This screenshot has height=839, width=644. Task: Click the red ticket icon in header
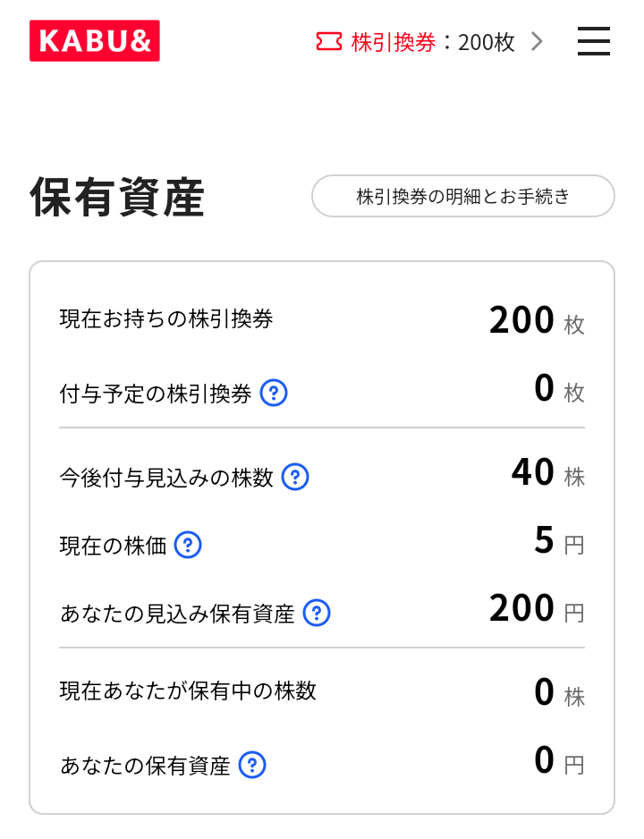click(x=328, y=41)
